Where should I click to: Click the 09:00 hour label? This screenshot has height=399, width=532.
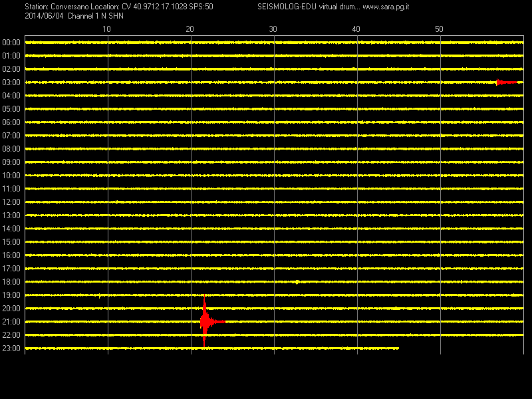11,162
